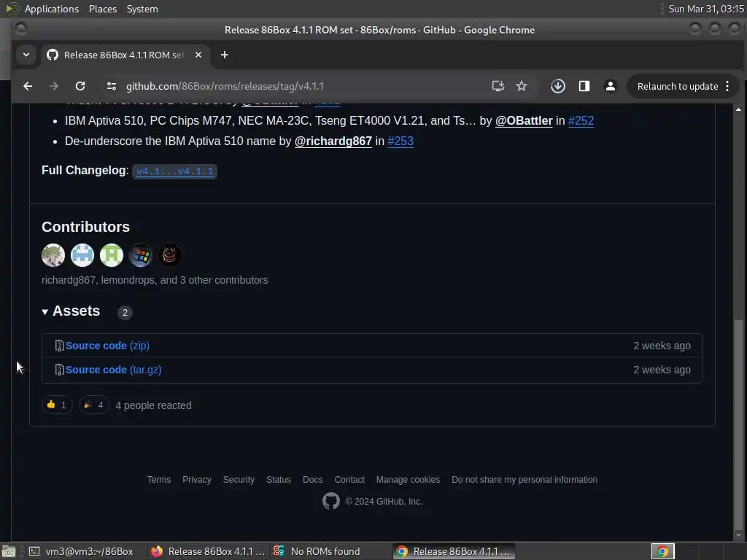747x560 pixels.
Task: Click the scrollbar up arrow
Action: click(x=738, y=109)
